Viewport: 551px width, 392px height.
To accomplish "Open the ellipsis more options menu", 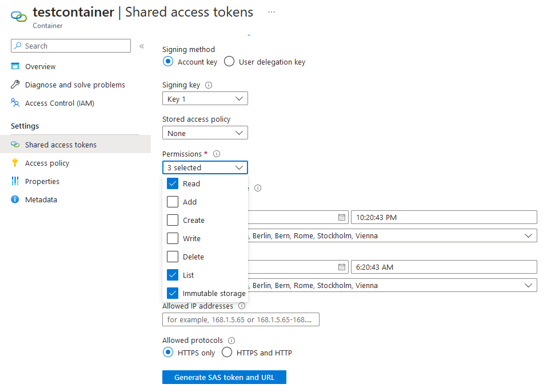I will [x=271, y=12].
